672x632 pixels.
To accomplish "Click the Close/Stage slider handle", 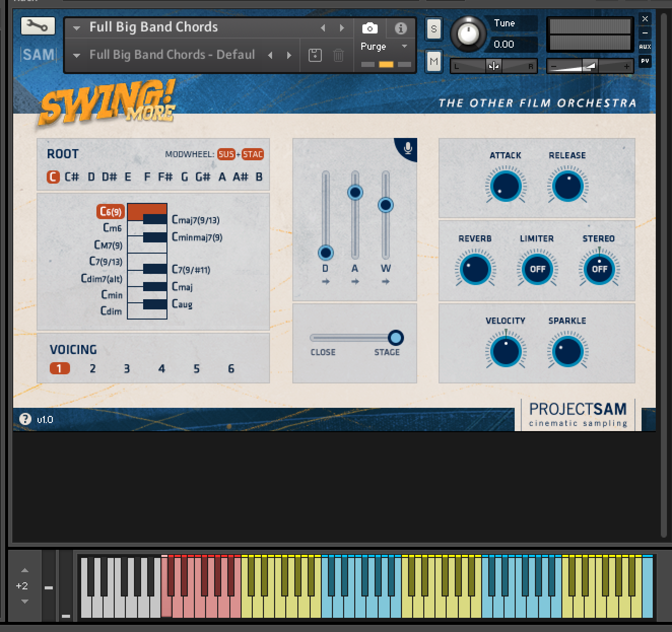I will coord(395,338).
